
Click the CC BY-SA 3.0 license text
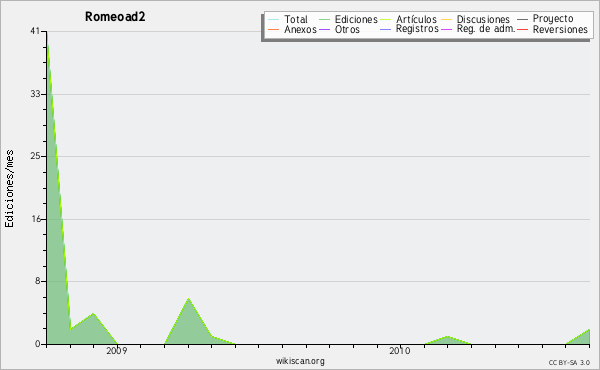[569, 363]
